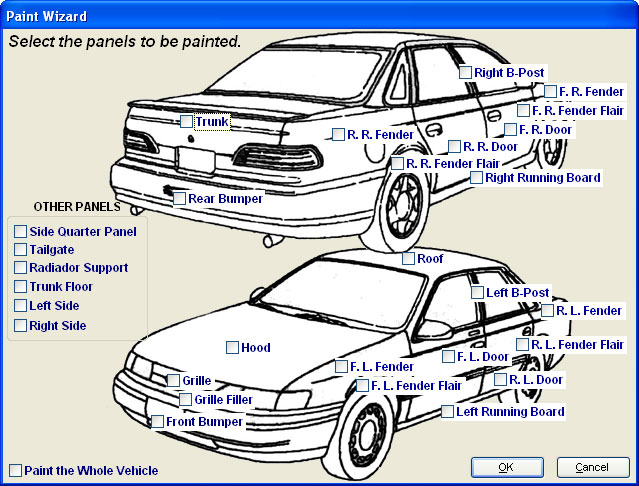Image resolution: width=639 pixels, height=486 pixels.
Task: Enable the R. L. Door checkbox
Action: coord(500,380)
